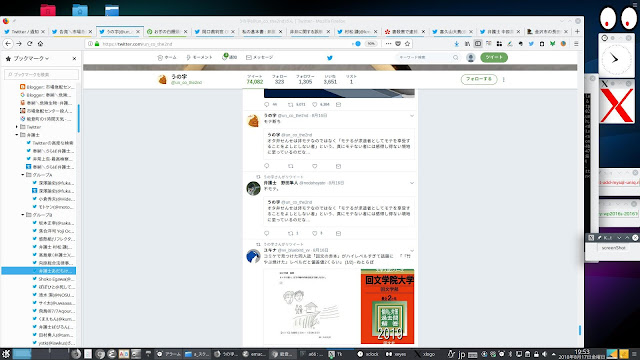This screenshot has height=360, width=640.
Task: Open the red folder icon on the desktop
Action: click(48, 10)
